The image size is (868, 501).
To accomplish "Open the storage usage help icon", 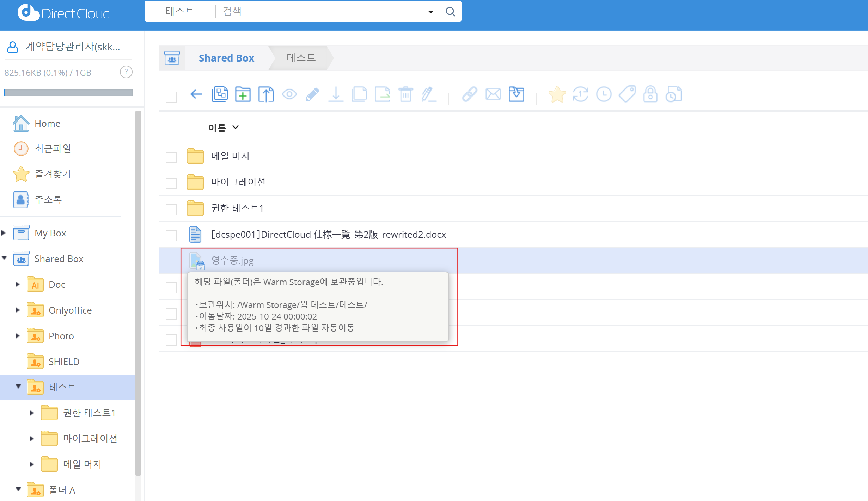I will coord(126,72).
